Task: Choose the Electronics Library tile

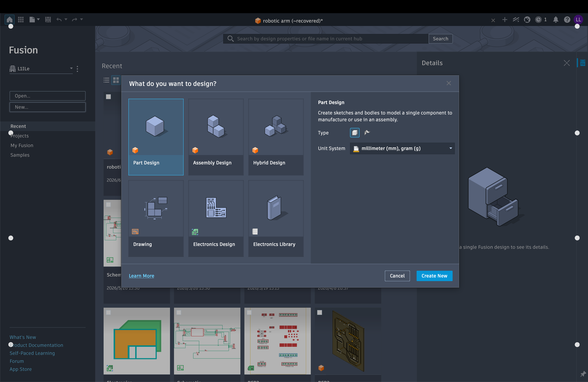Action: [276, 218]
